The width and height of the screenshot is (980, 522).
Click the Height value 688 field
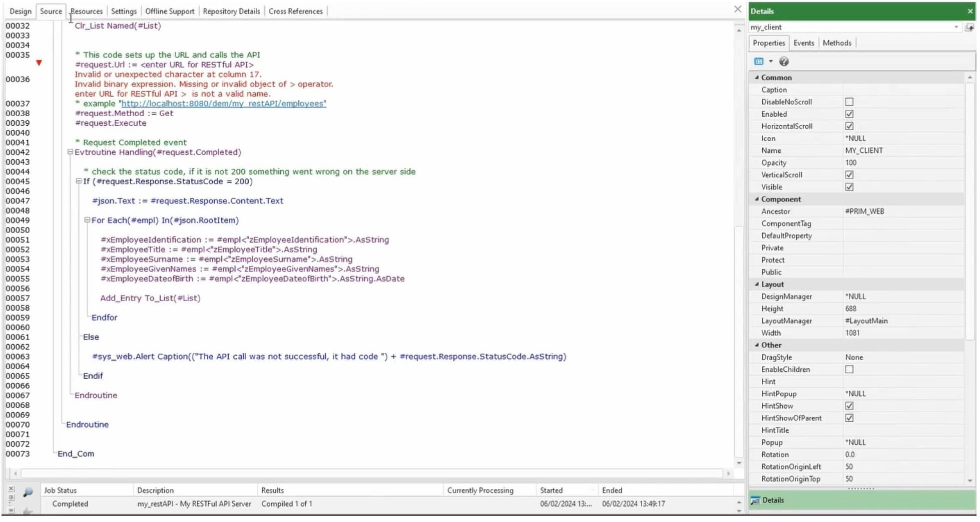[903, 309]
